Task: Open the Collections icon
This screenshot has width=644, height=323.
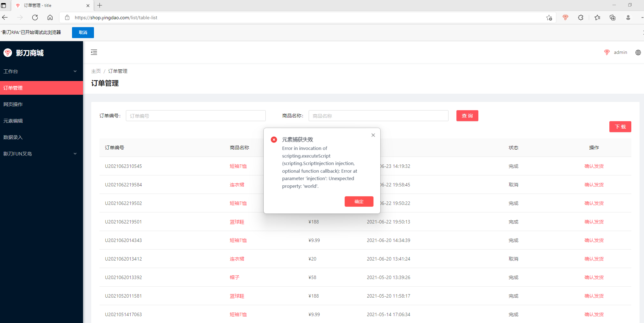Action: coord(612,18)
